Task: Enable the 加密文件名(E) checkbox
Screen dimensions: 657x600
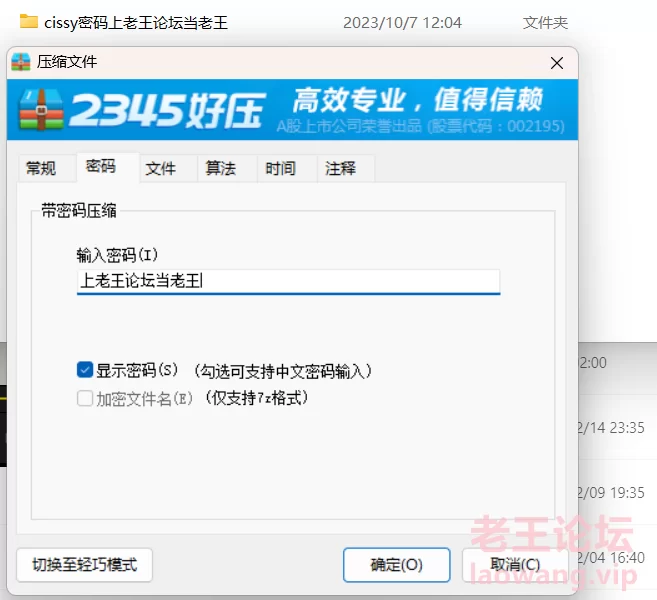Action: tap(85, 398)
